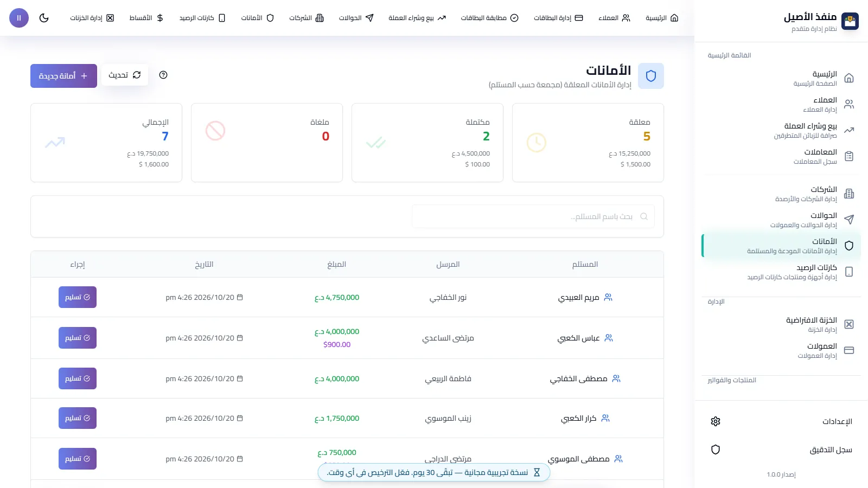Image resolution: width=868 pixels, height=488 pixels.
Task: Click the تحديث refresh button
Action: pos(125,75)
